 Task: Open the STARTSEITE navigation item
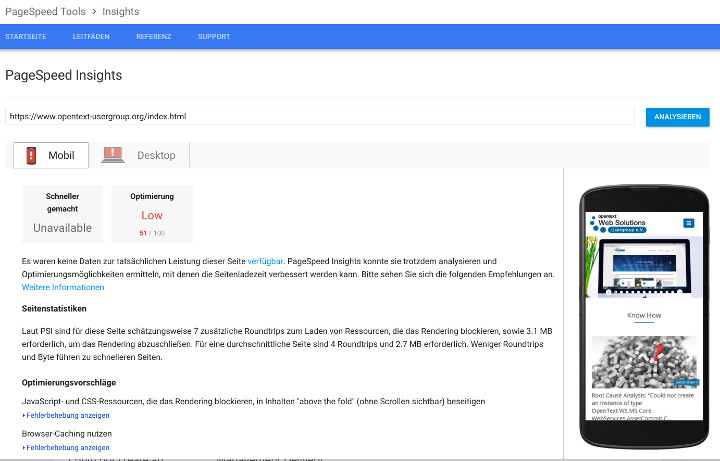tap(26, 37)
